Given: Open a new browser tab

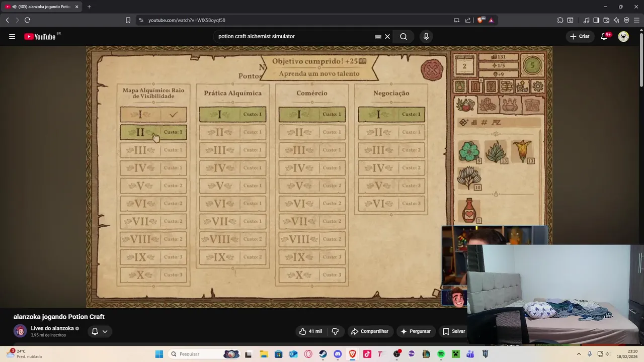Looking at the screenshot, I should click(x=89, y=7).
